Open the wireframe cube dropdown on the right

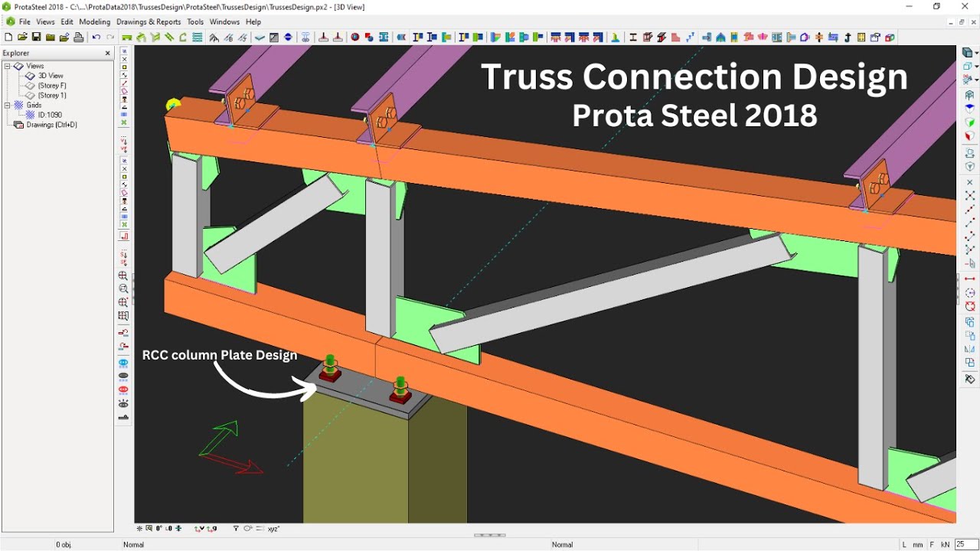977,67
